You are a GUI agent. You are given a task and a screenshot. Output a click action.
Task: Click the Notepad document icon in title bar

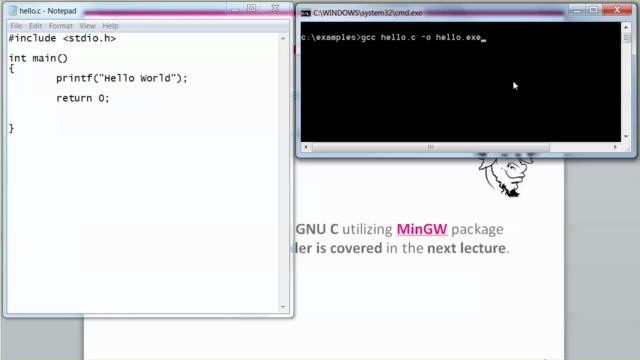[x=13, y=11]
